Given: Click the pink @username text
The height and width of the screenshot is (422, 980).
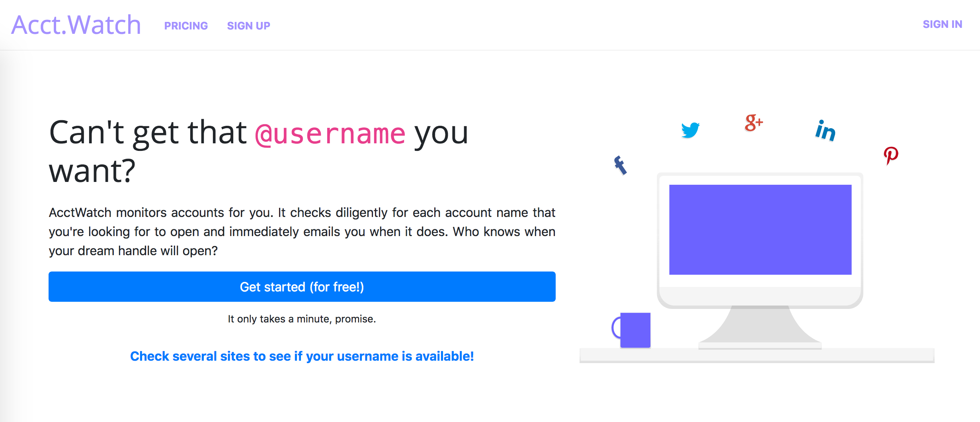Looking at the screenshot, I should tap(330, 134).
